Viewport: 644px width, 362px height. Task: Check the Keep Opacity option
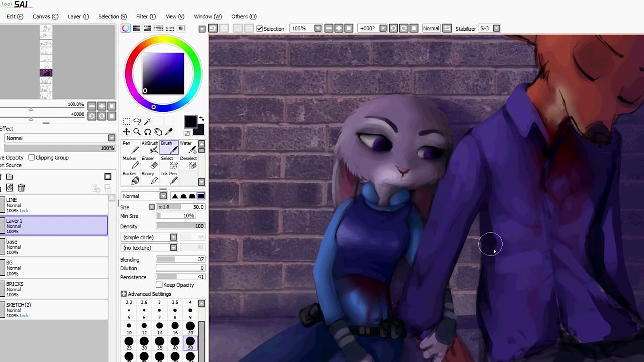[159, 285]
